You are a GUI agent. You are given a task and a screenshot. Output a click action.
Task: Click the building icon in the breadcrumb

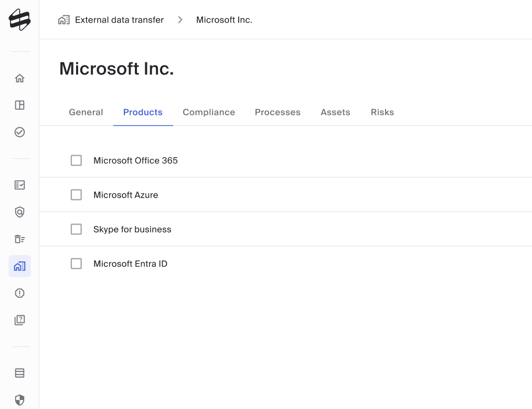(64, 20)
